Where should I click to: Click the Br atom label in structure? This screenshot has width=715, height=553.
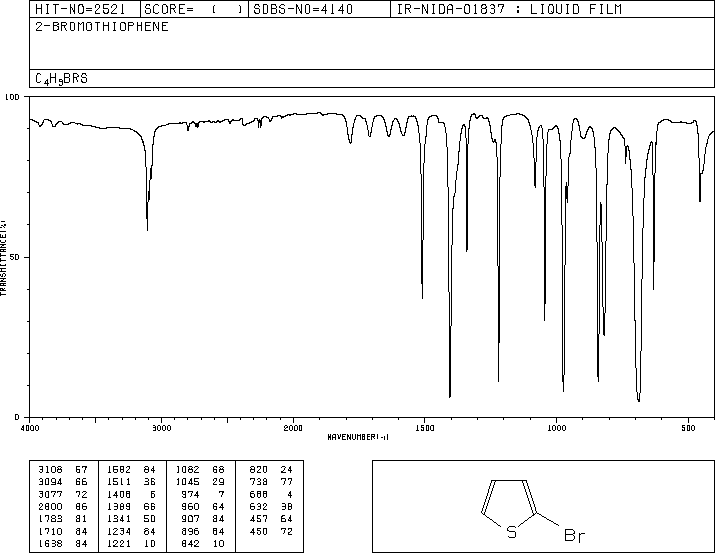(x=574, y=536)
